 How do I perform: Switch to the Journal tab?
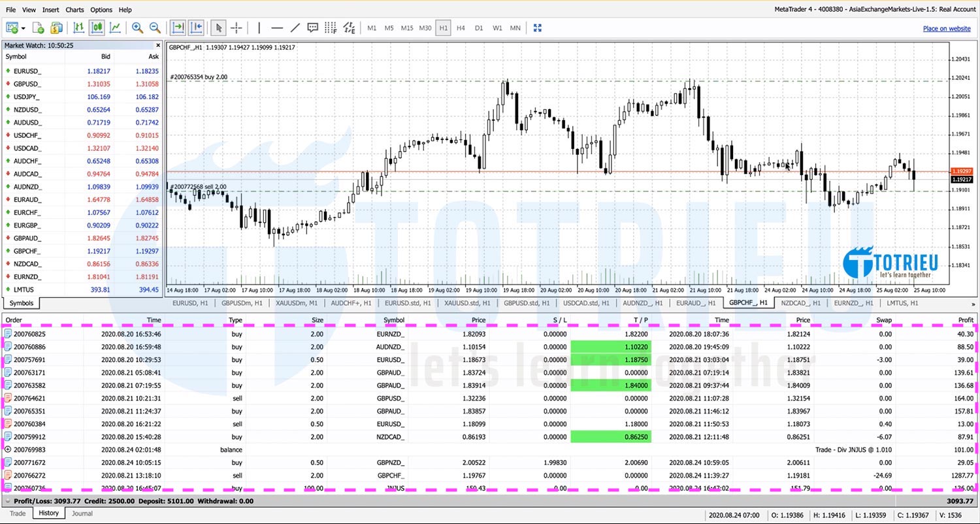[82, 514]
